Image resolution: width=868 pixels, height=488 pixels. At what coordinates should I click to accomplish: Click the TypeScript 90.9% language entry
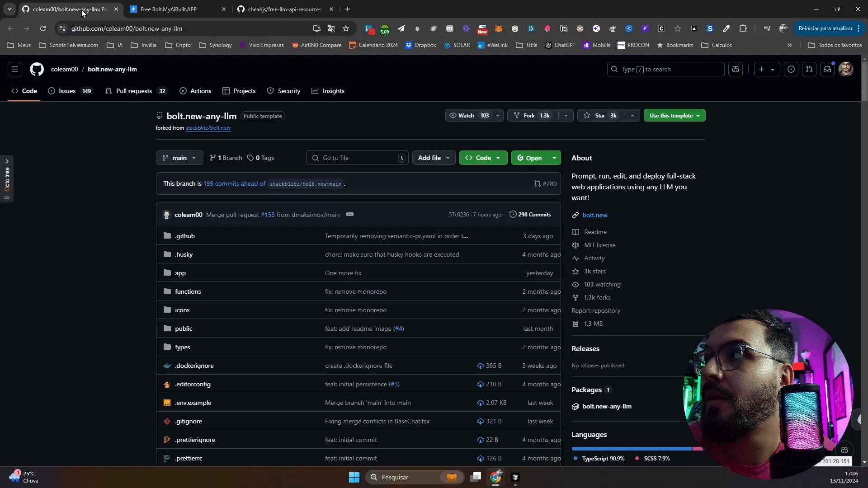[x=599, y=458]
